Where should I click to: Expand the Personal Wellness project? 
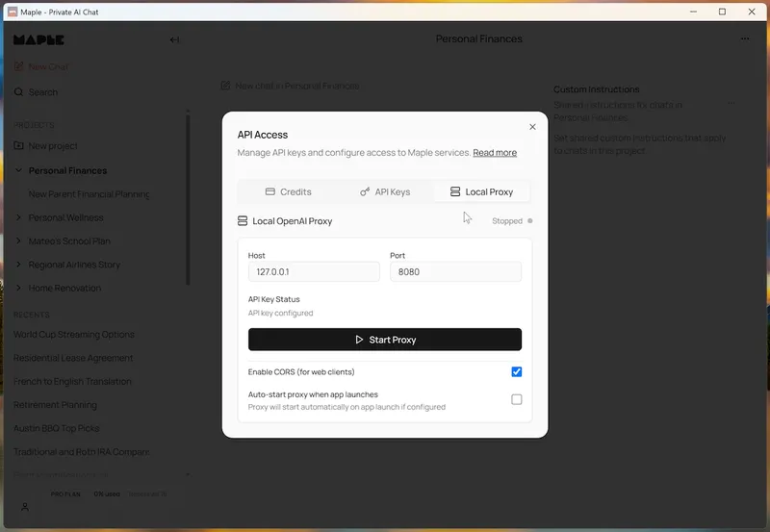pos(18,217)
